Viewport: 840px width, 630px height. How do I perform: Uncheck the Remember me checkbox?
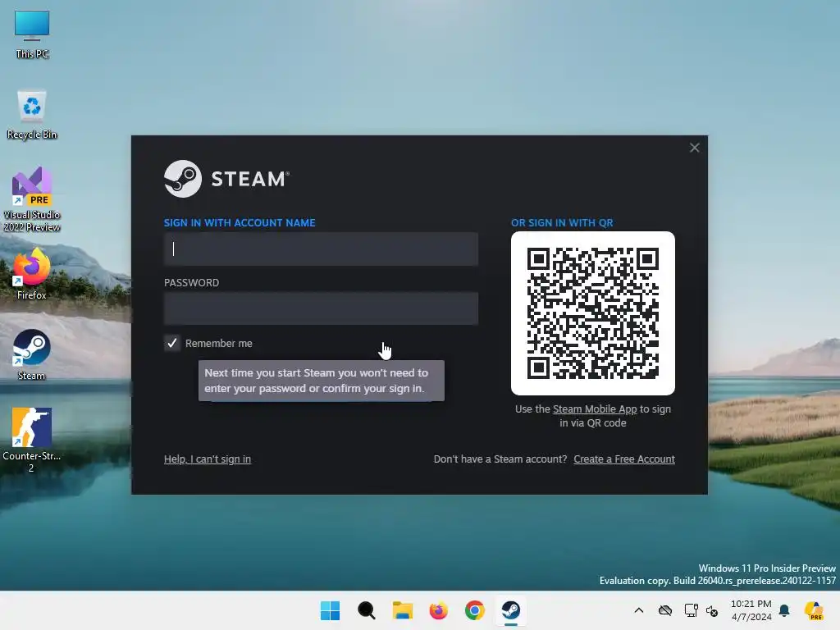pyautogui.click(x=172, y=344)
